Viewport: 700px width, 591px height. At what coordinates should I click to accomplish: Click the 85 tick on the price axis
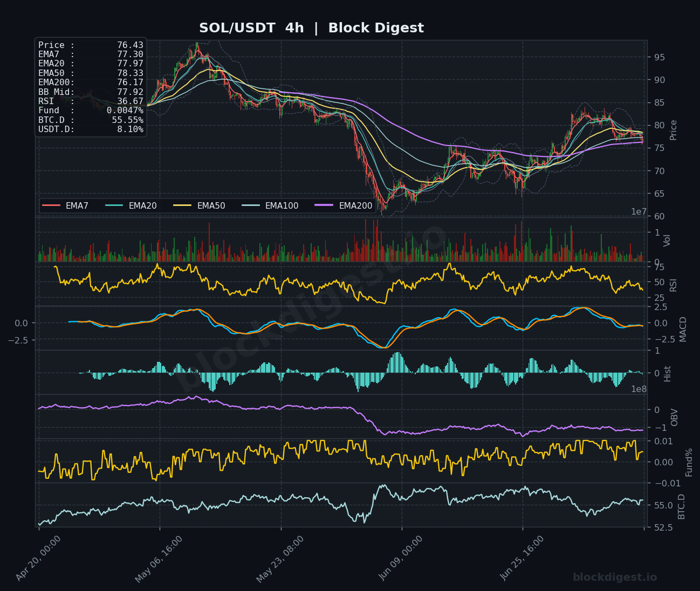click(x=659, y=102)
